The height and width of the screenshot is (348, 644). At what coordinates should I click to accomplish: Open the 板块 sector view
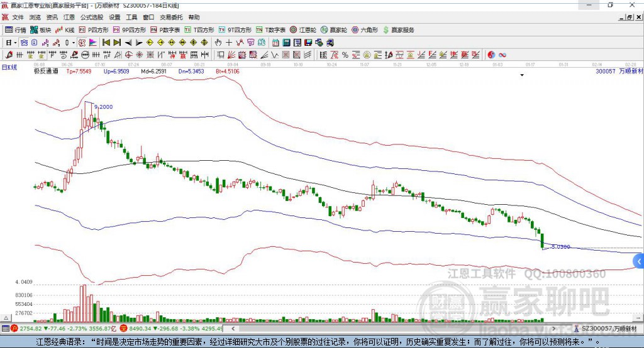[x=40, y=30]
